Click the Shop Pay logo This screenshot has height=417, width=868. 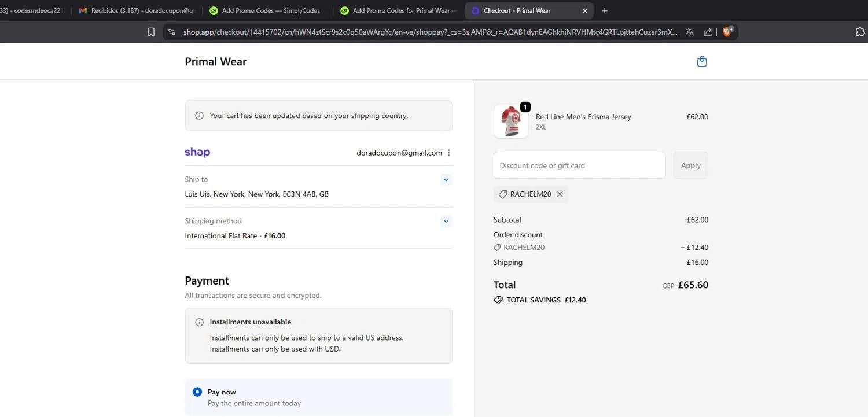[197, 153]
